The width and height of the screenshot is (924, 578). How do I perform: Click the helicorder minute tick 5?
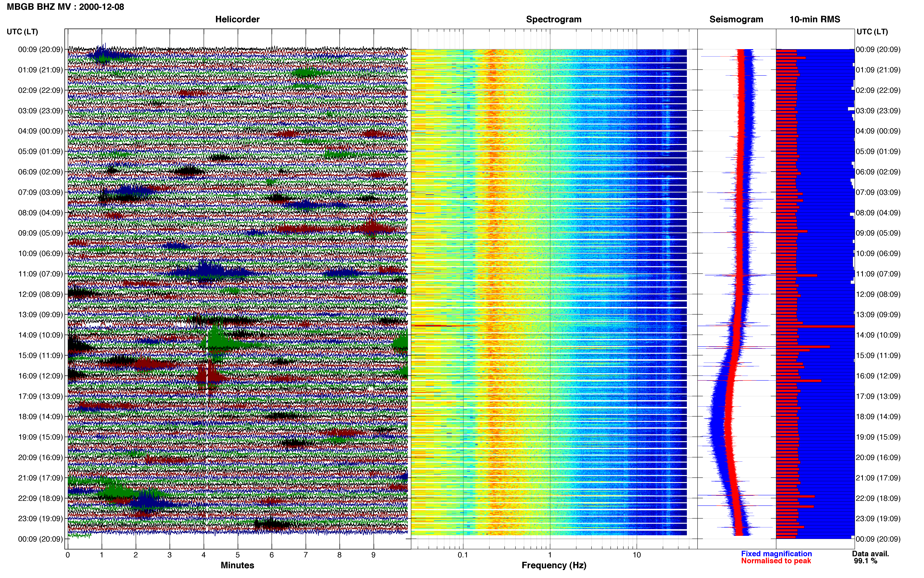pos(238,555)
